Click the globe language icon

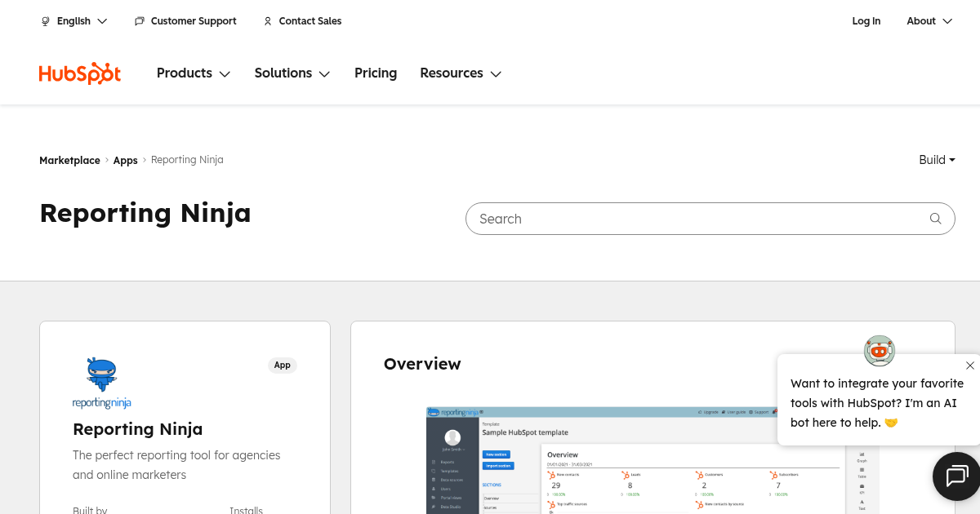point(46,21)
